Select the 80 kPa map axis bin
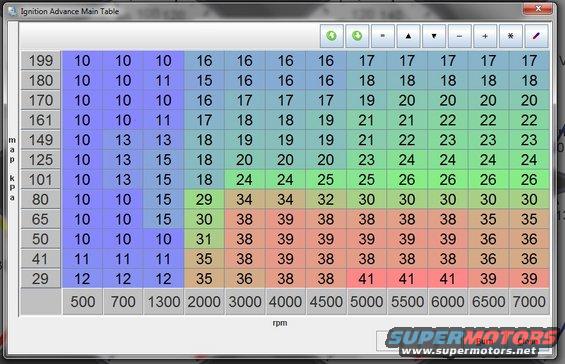 41,199
